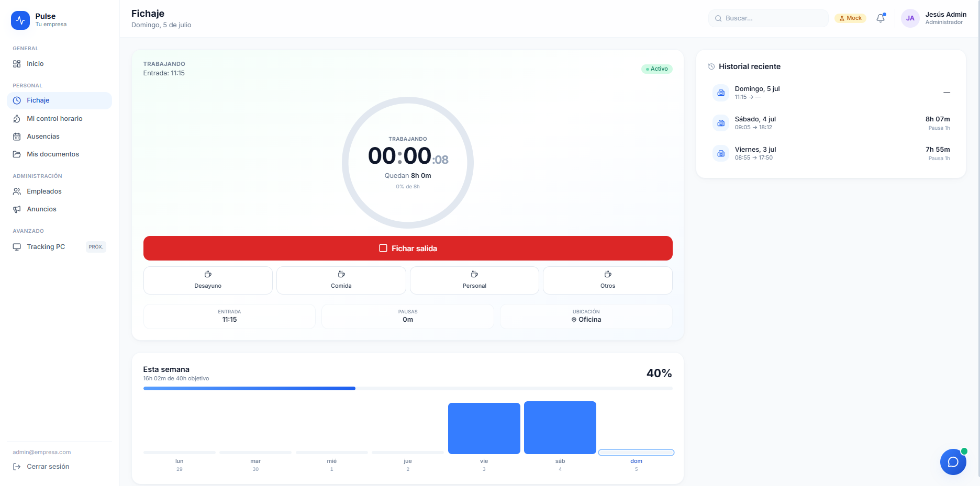The height and width of the screenshot is (486, 980).
Task: Click the ENTRADA 11:15 card
Action: click(229, 317)
